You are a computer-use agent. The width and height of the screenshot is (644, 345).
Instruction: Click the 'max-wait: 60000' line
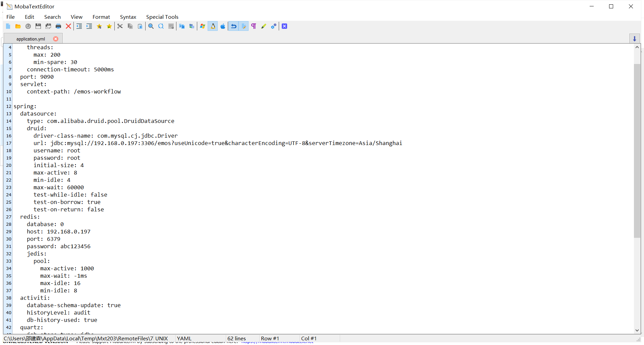click(59, 187)
